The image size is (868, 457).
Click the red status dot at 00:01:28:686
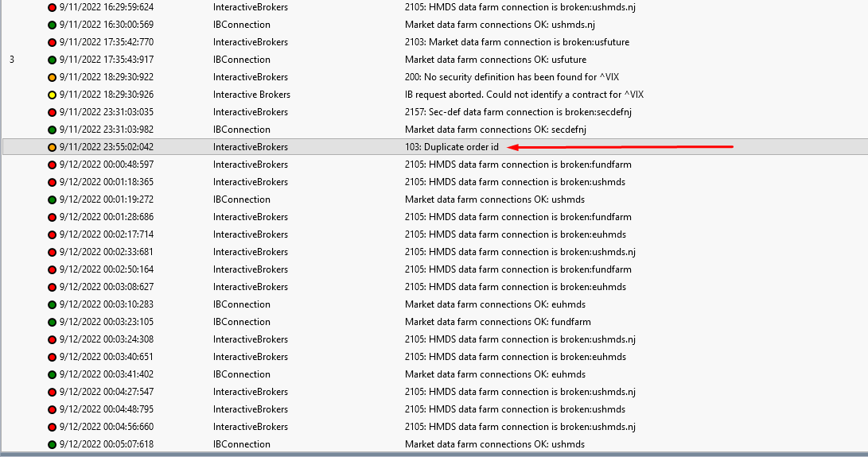[x=52, y=218]
